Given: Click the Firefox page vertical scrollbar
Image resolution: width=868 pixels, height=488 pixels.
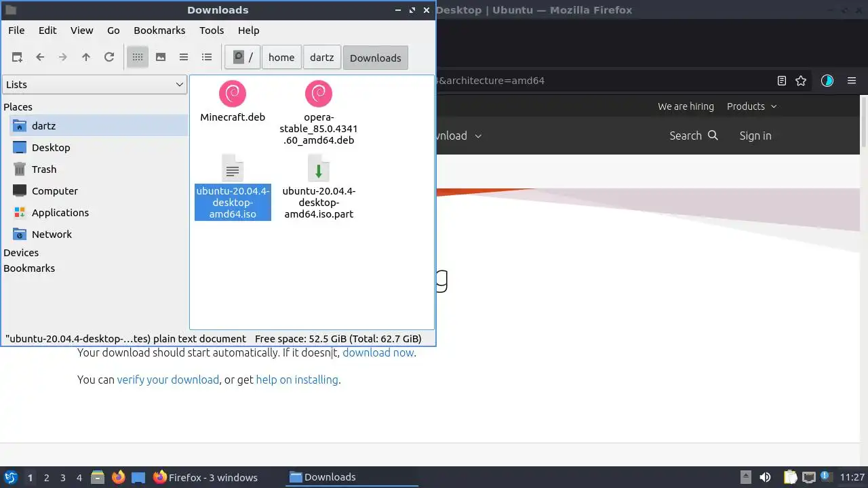Looking at the screenshot, I should click(864, 121).
